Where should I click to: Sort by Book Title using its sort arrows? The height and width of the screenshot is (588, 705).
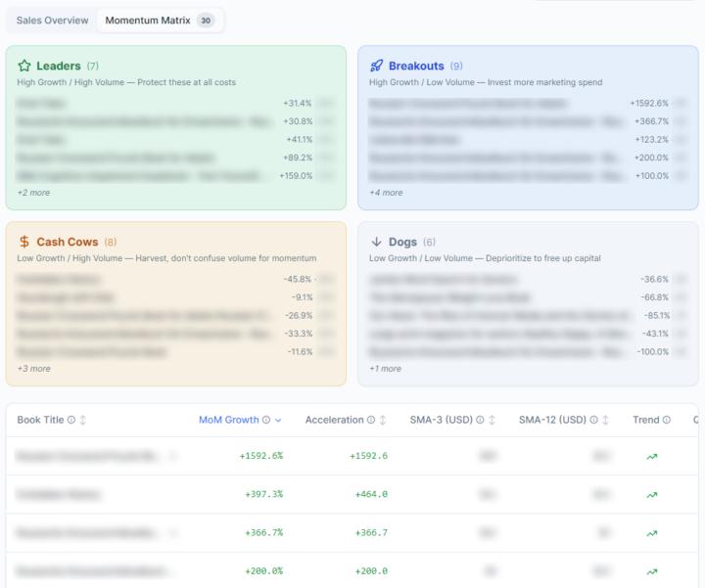[82, 420]
